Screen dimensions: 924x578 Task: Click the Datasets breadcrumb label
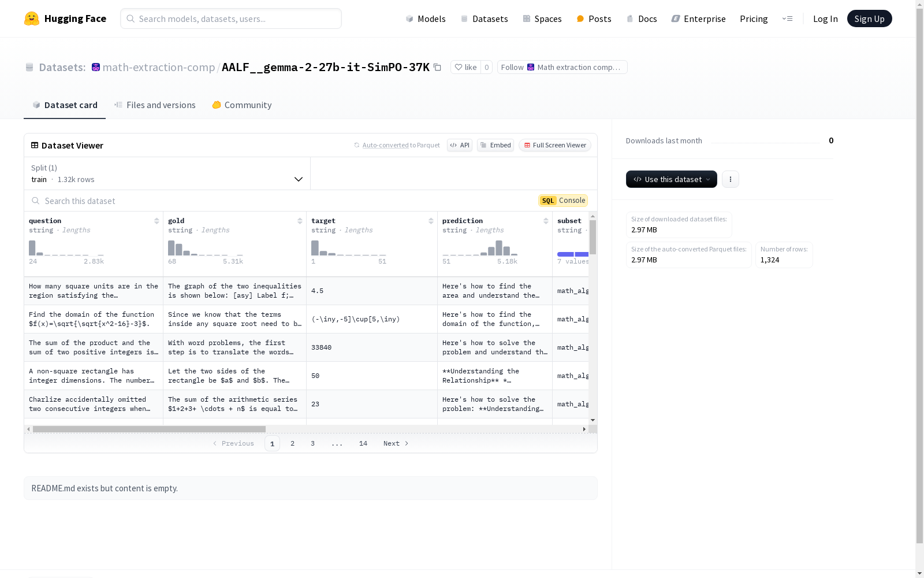point(62,67)
